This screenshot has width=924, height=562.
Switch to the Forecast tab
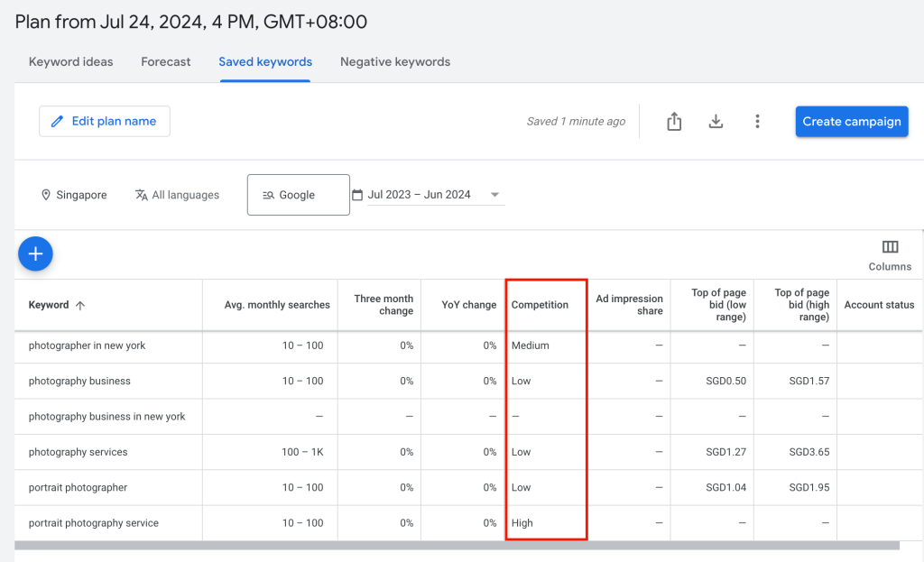tap(165, 61)
